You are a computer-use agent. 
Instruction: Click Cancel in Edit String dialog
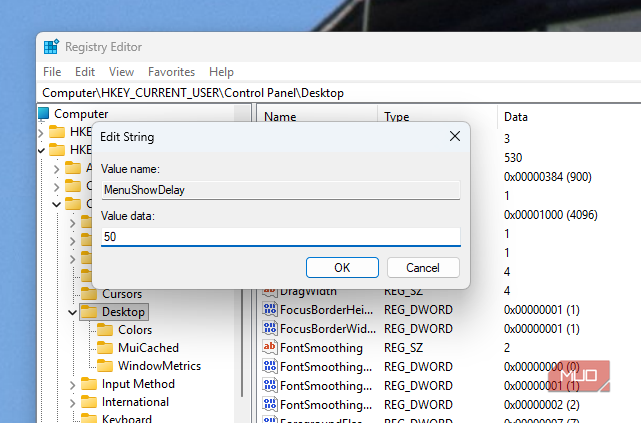(x=423, y=268)
